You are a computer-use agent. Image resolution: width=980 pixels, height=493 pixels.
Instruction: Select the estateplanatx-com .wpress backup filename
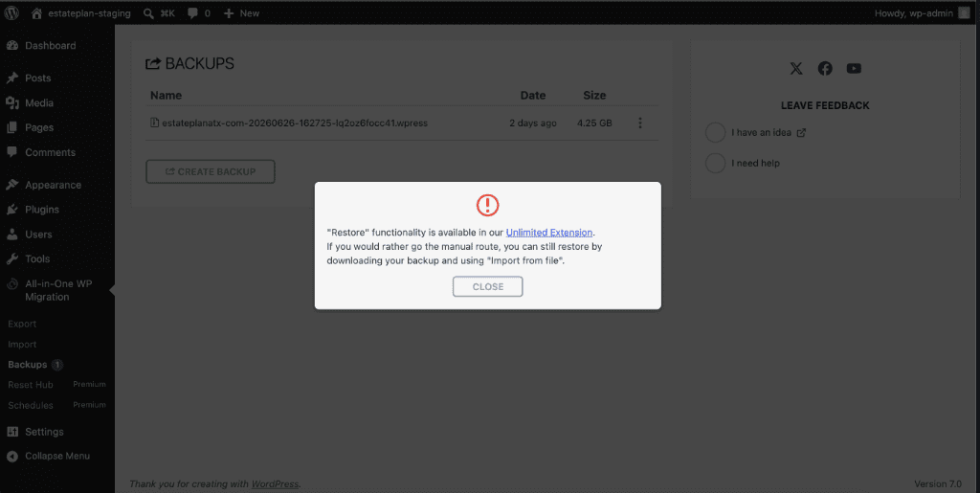click(x=295, y=123)
